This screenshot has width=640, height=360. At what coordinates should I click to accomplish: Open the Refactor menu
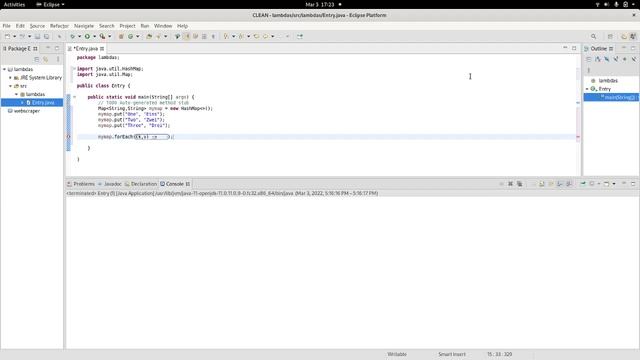(59, 26)
